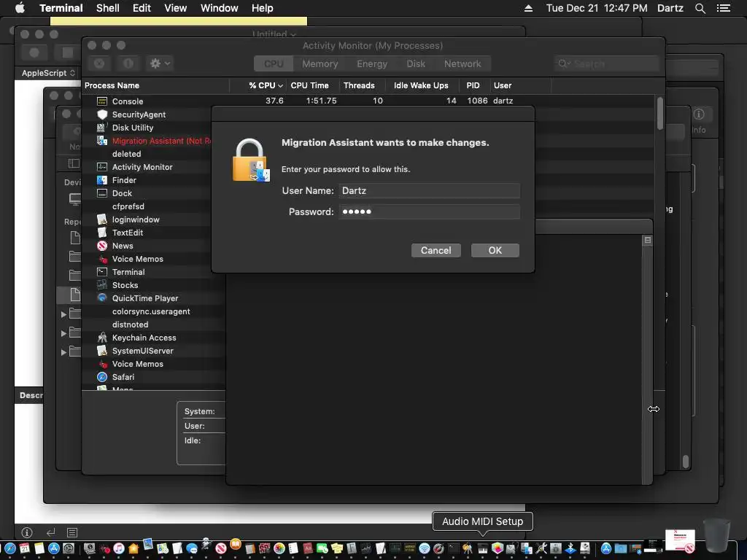The width and height of the screenshot is (747, 560).
Task: Open the AppleScript language dropdown in Script Editor
Action: pyautogui.click(x=48, y=73)
